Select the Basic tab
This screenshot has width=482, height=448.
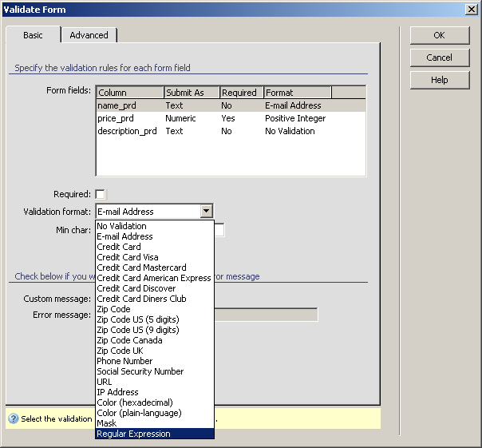tap(33, 35)
